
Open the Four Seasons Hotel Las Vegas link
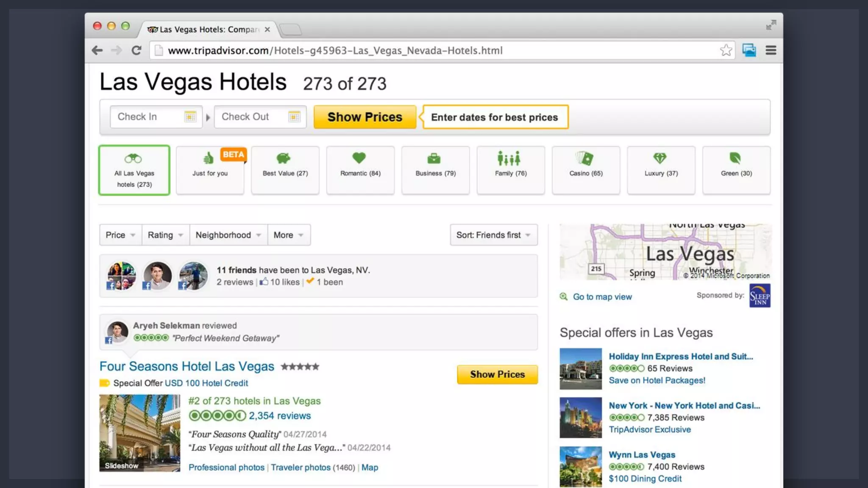point(186,366)
